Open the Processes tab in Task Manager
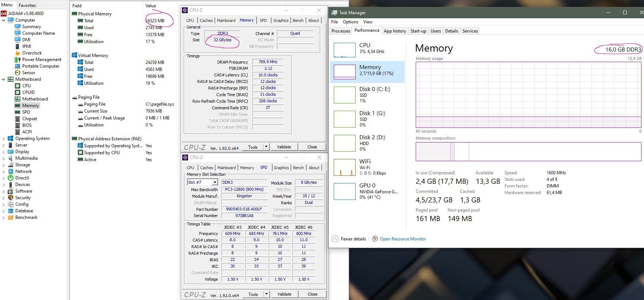 [x=341, y=31]
